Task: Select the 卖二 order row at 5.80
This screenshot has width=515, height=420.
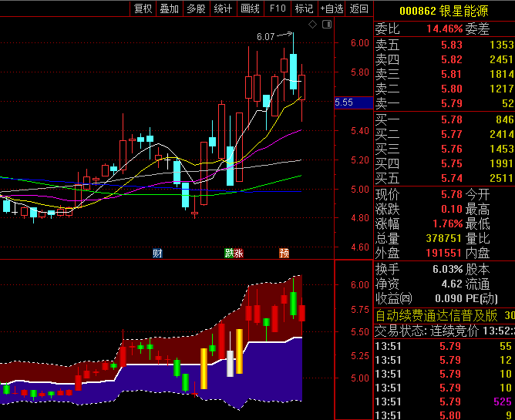Action: [x=445, y=89]
